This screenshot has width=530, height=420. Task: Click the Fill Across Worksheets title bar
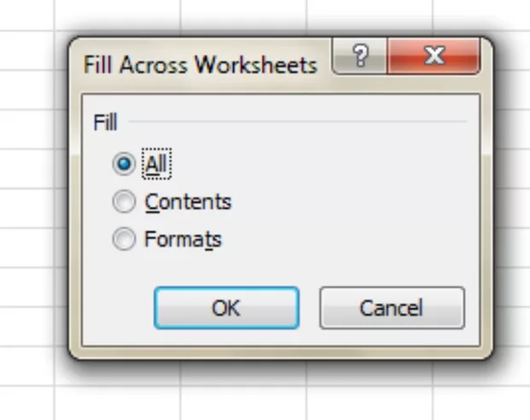[x=200, y=65]
